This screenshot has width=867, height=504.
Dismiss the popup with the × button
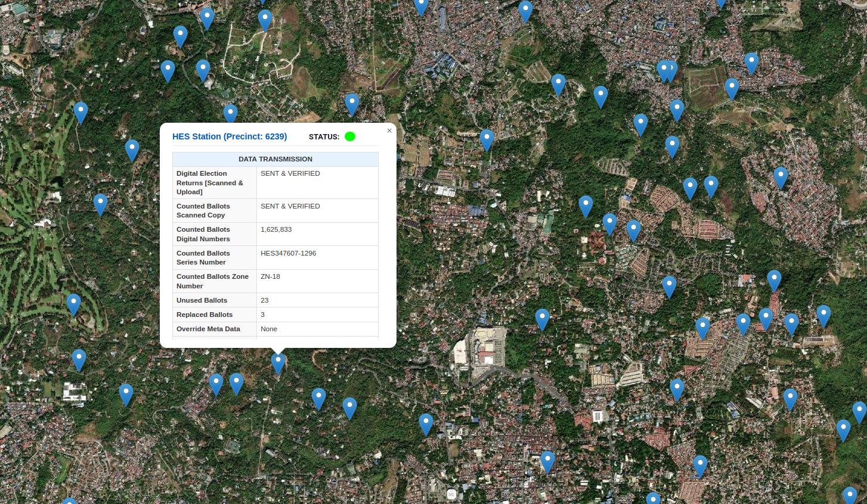tap(389, 130)
